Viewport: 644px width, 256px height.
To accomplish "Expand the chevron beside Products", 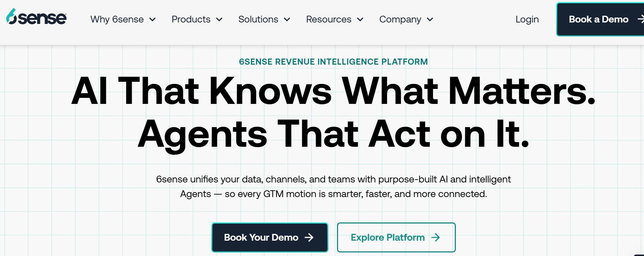I will (x=219, y=20).
